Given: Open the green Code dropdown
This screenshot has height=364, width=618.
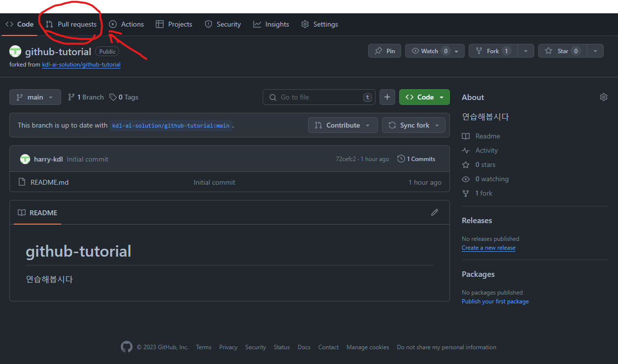Looking at the screenshot, I should coord(424,98).
